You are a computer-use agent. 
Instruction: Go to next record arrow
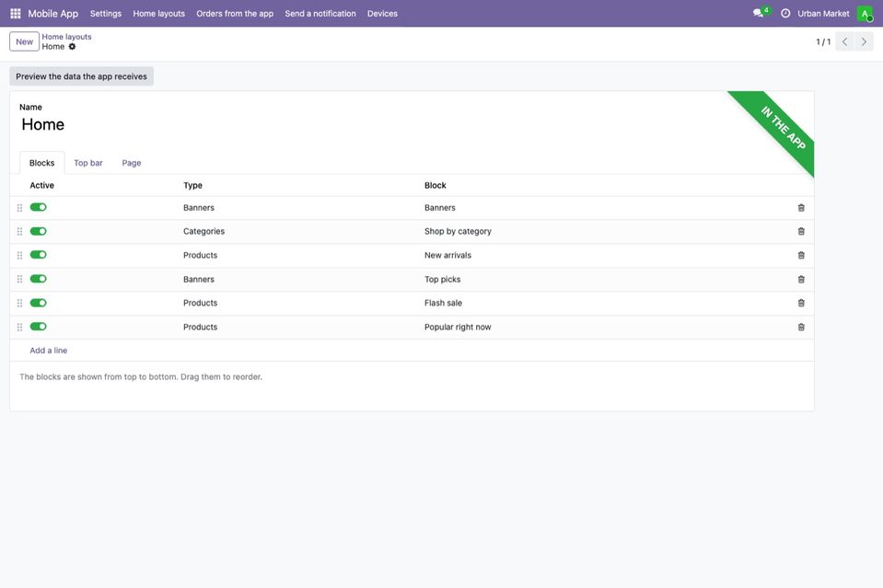coord(864,41)
